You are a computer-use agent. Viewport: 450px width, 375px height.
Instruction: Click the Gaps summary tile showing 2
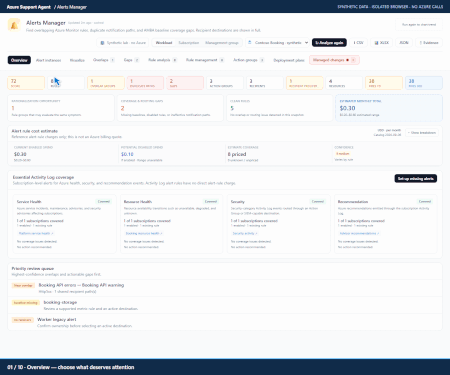click(x=185, y=83)
